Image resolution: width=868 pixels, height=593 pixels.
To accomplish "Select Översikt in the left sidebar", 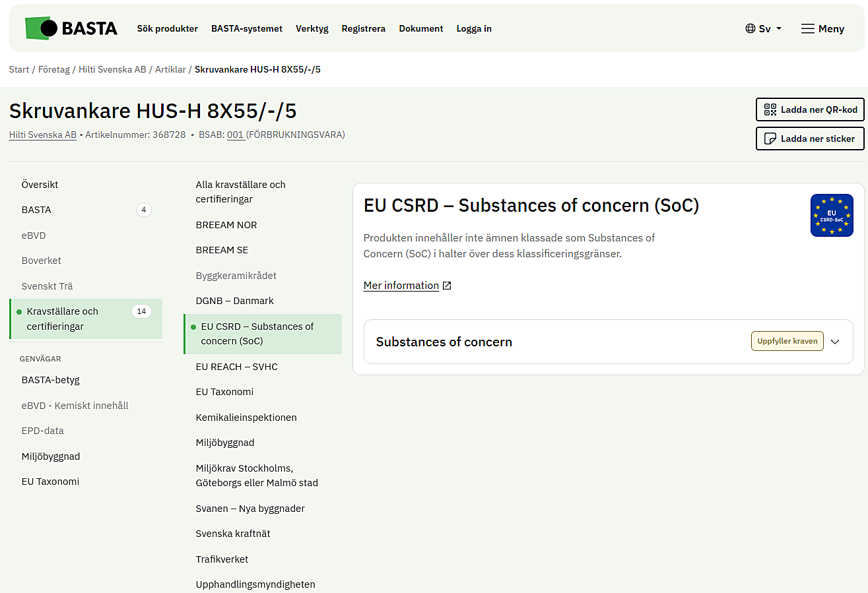I will point(86,185).
